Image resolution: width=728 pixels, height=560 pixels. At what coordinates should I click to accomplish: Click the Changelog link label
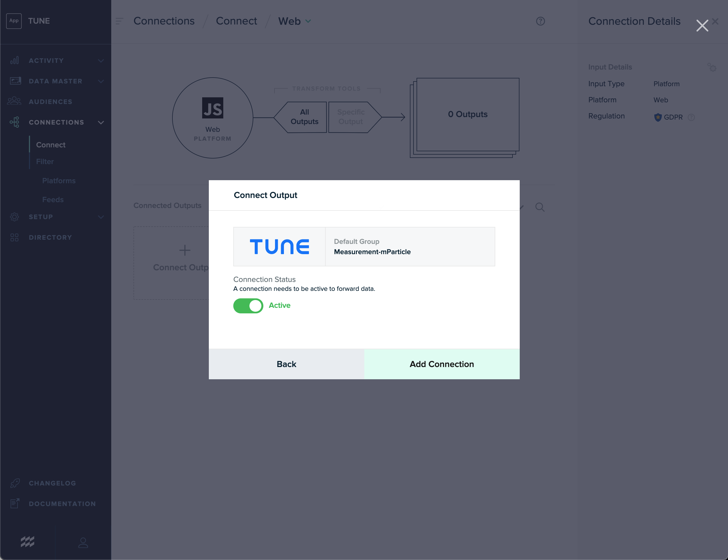point(52,483)
